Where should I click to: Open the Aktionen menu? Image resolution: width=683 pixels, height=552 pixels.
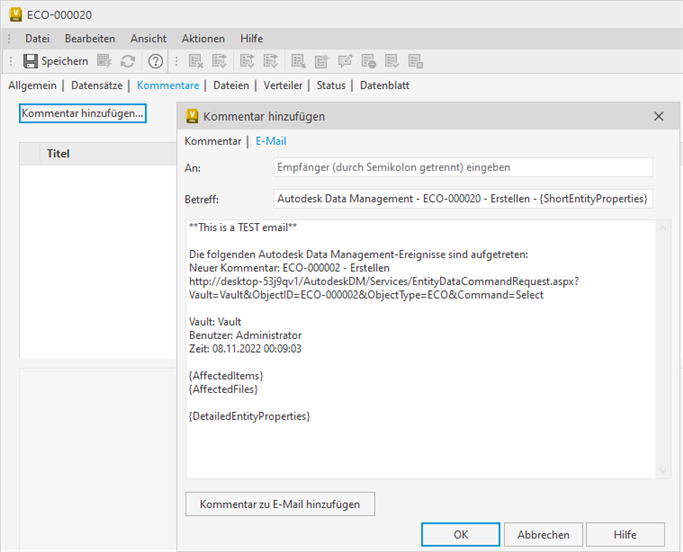pos(203,39)
